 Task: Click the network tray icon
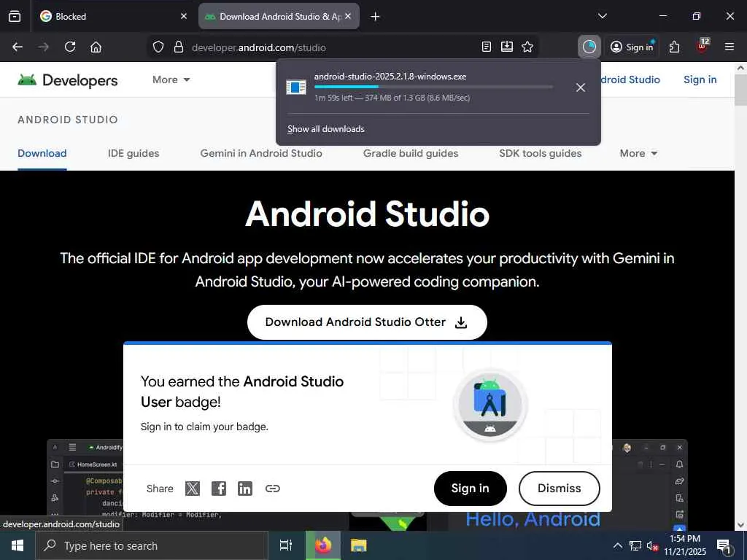pyautogui.click(x=635, y=545)
